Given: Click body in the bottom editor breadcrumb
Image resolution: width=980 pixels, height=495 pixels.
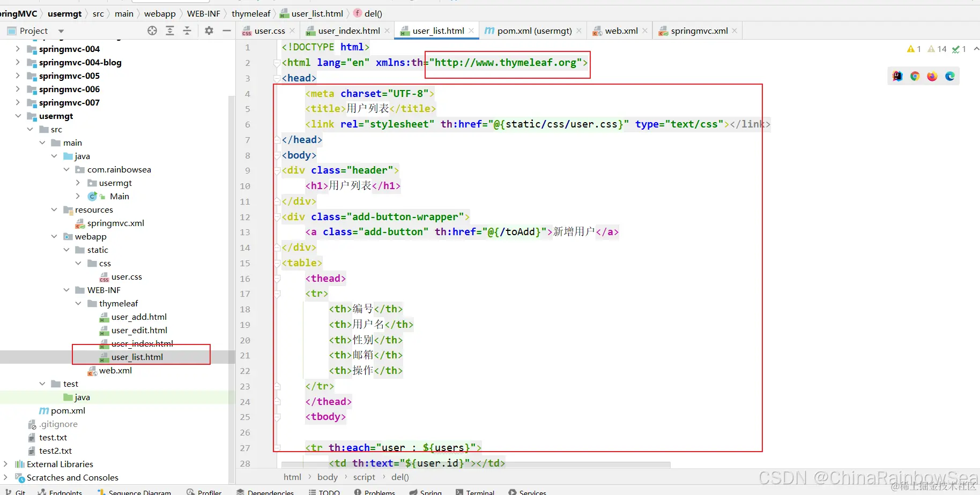Looking at the screenshot, I should click(328, 477).
